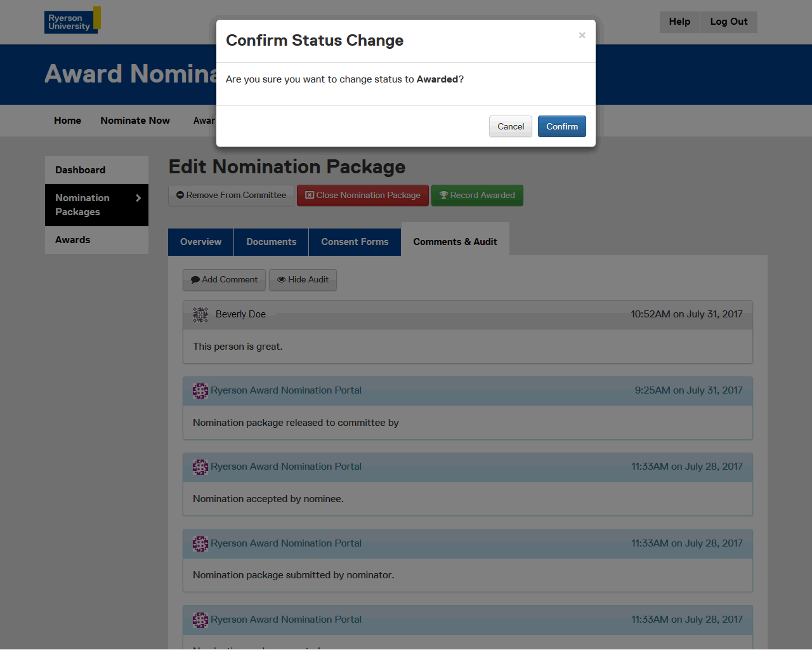This screenshot has width=812, height=650.
Task: Cancel the status change dialog
Action: click(510, 126)
